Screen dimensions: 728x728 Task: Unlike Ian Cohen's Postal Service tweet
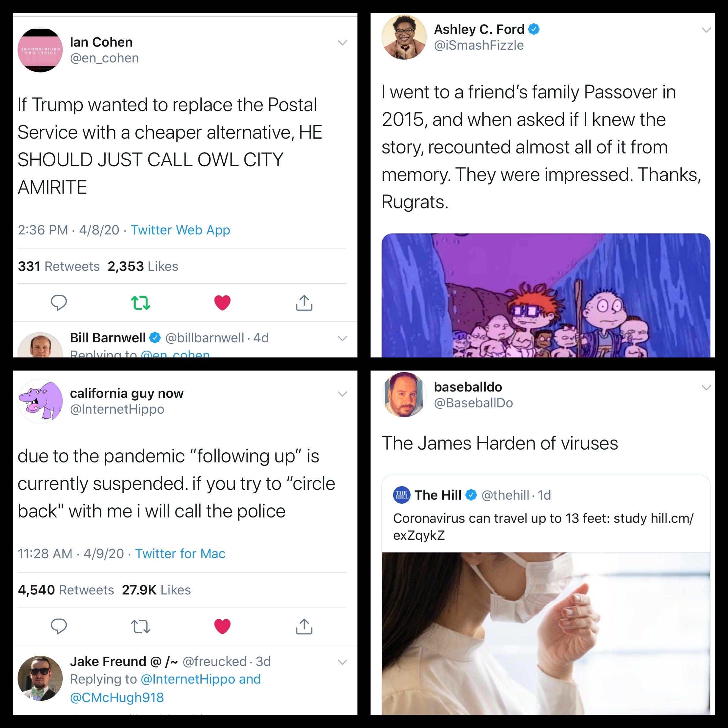[x=222, y=303]
